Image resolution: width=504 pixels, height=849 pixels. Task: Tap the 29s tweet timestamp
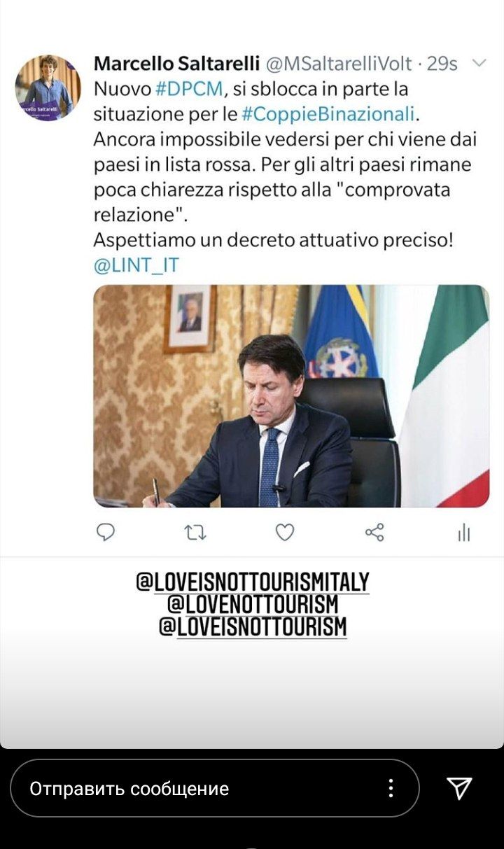tap(442, 64)
